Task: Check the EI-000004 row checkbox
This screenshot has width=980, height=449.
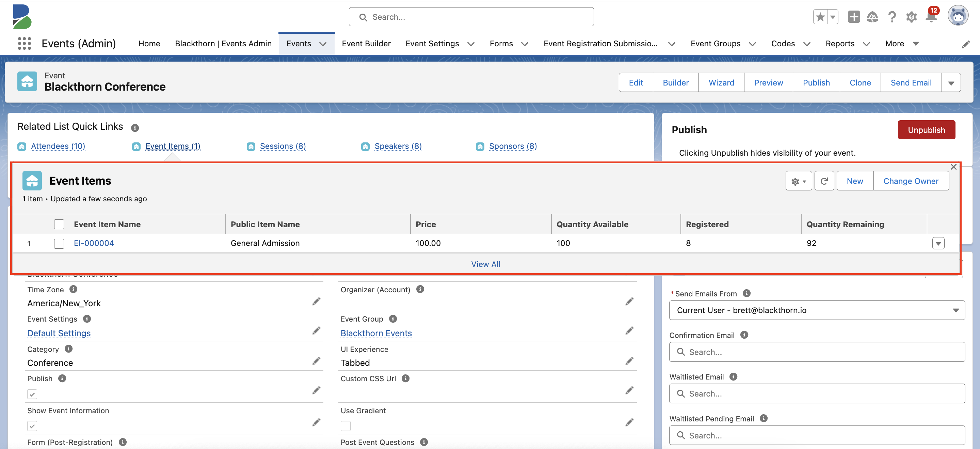Action: 59,243
